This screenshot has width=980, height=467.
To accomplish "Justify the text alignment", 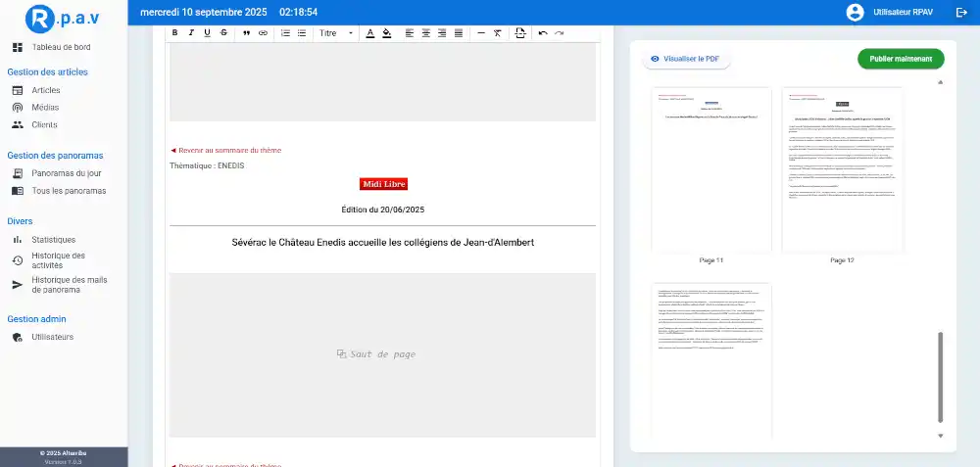I will pyautogui.click(x=458, y=33).
